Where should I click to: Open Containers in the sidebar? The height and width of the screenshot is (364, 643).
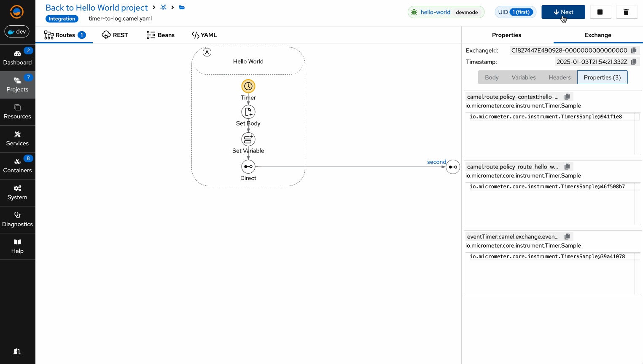pos(17,166)
